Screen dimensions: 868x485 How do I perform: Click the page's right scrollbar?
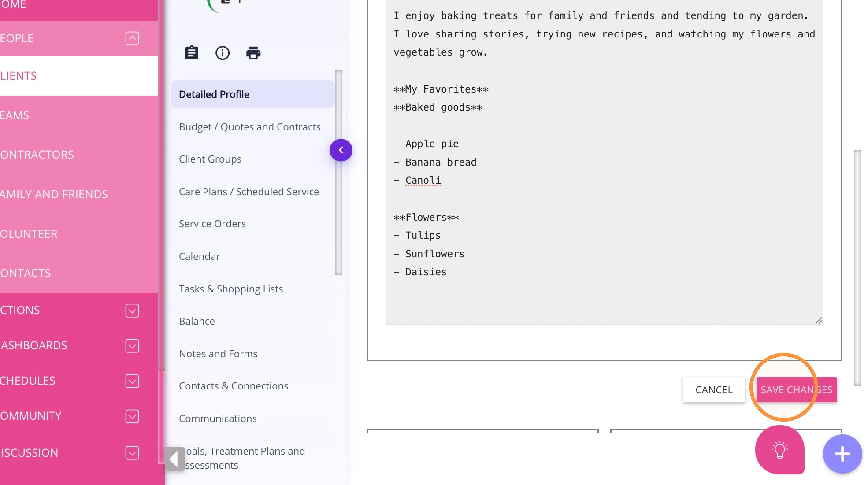[857, 268]
